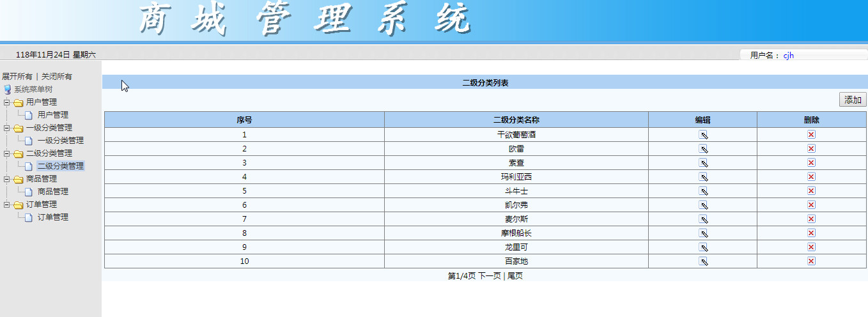Delete the 玛利亚西 category entry
This screenshot has width=868, height=317.
(x=811, y=177)
